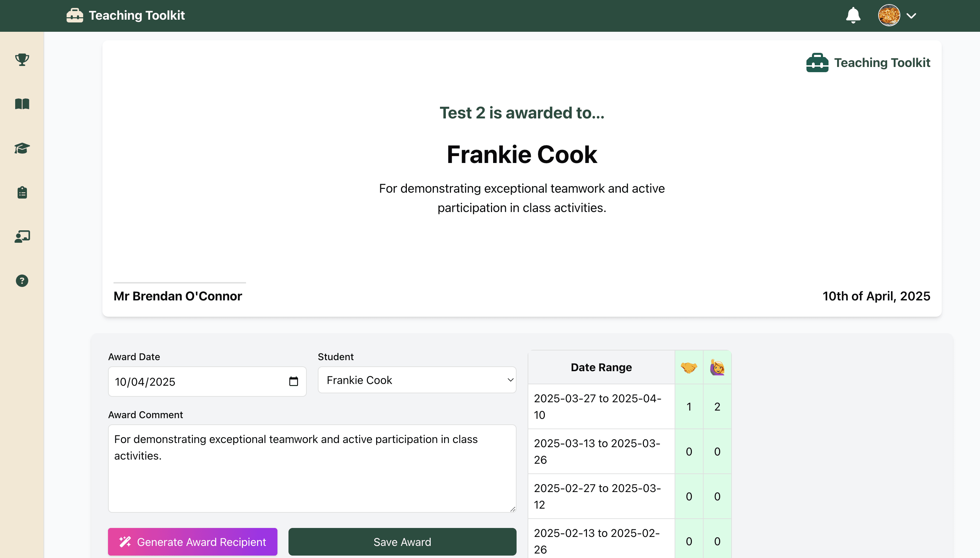Open the calendar picker for Award Date
Viewport: 980px width, 558px height.
point(293,382)
